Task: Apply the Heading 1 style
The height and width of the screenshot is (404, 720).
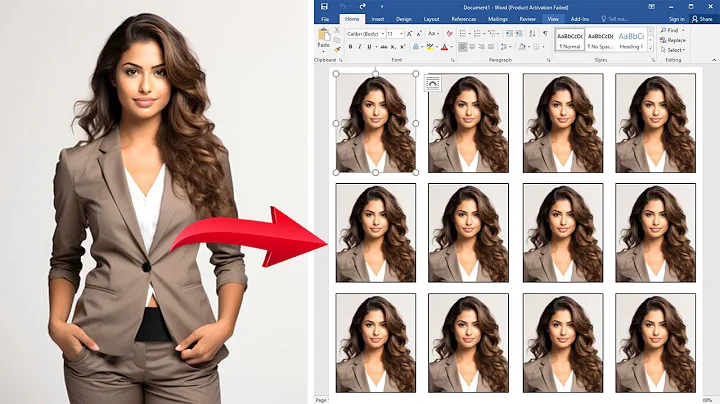Action: tap(631, 40)
